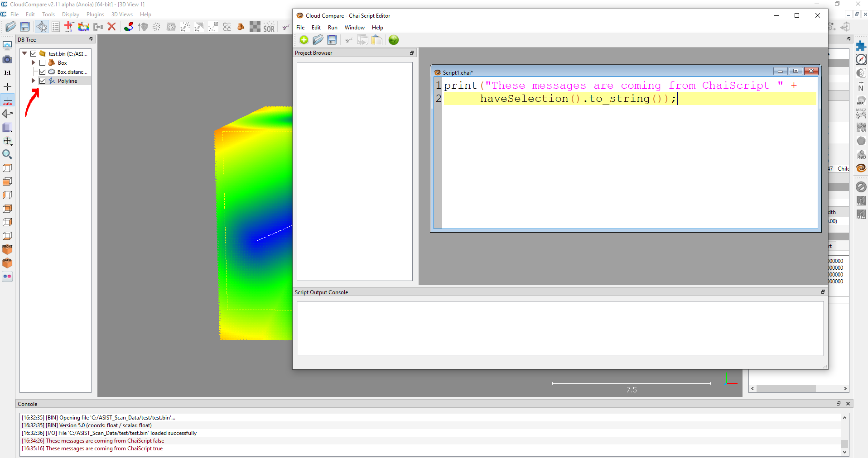
Task: Open the Plugins menu in CloudCompare
Action: (x=95, y=14)
